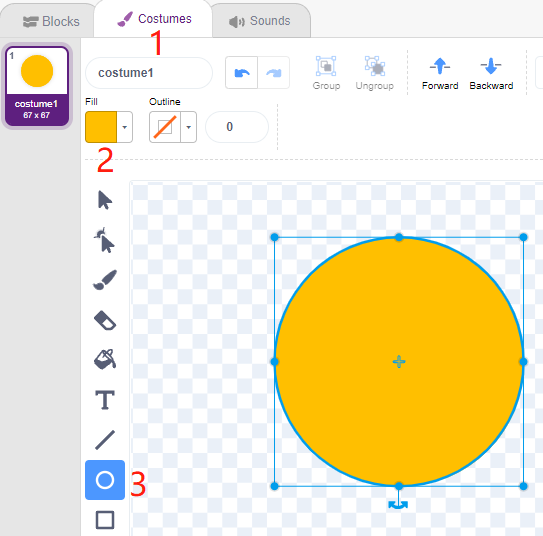Open the Fill color dropdown arrow

(x=125, y=127)
